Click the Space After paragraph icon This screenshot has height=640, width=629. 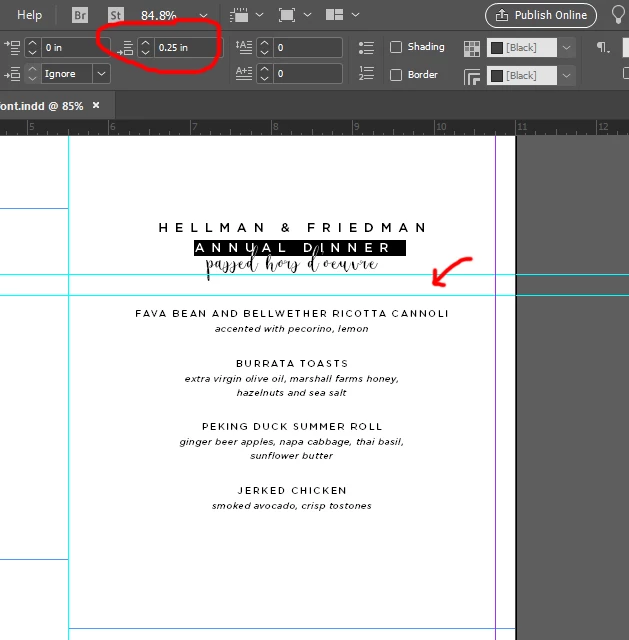(125, 48)
